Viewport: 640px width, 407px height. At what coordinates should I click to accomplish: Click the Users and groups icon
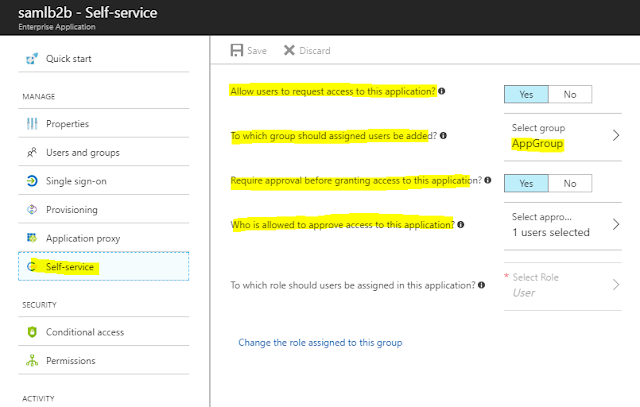click(30, 153)
